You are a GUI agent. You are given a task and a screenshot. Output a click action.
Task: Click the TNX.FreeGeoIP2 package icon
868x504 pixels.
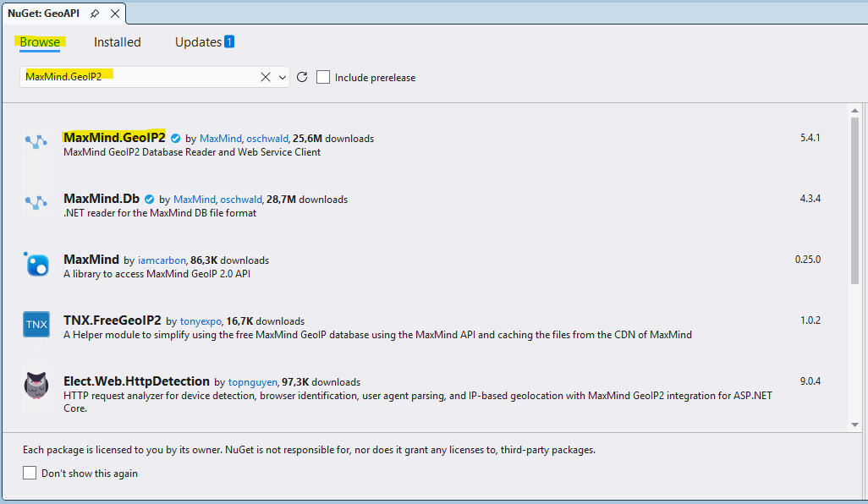(x=36, y=325)
